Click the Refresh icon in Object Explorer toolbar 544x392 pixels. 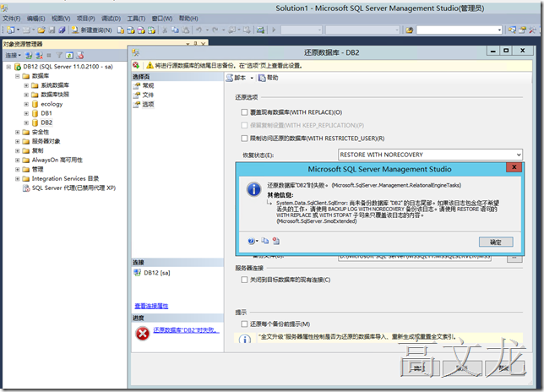70,55
